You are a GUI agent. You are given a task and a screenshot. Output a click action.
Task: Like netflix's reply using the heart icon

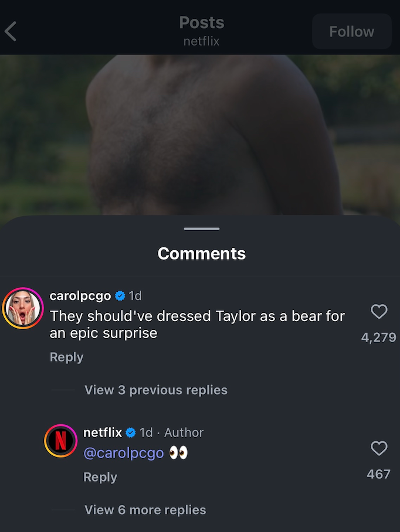tap(379, 448)
